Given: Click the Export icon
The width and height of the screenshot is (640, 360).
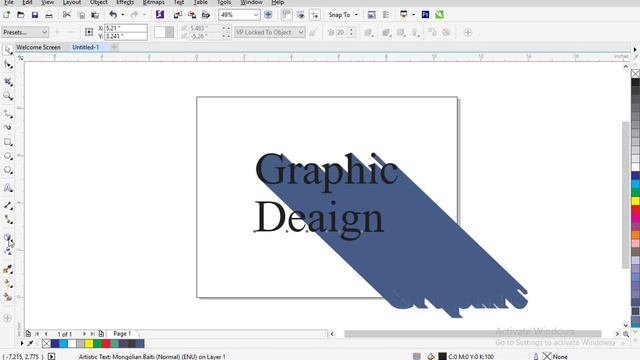Looking at the screenshot, I should pos(192,15).
